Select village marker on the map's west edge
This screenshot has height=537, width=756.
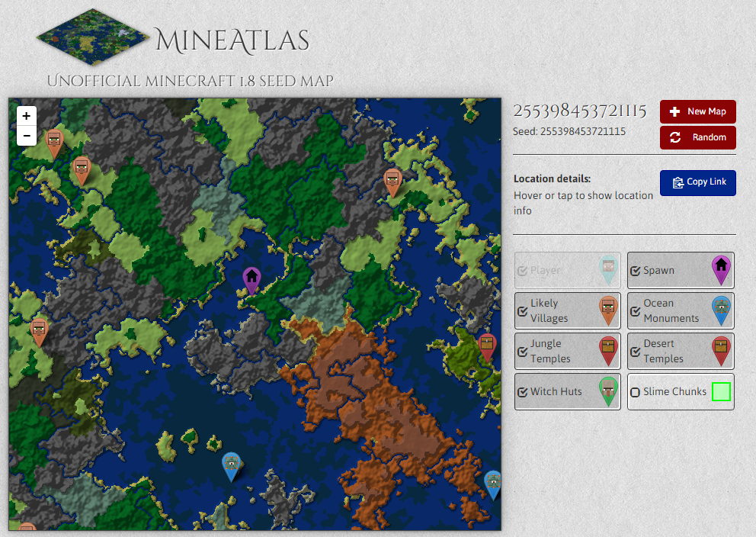tap(39, 333)
